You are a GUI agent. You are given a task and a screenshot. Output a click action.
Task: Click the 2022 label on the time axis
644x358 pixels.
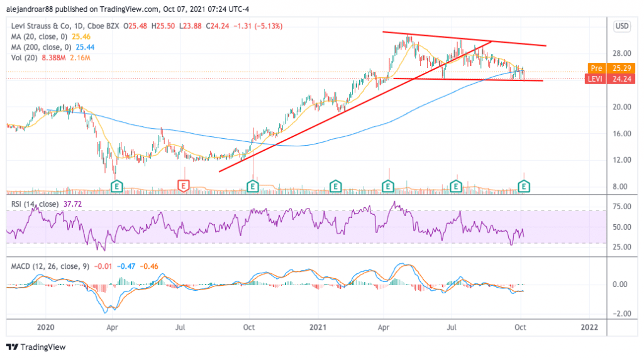589,327
